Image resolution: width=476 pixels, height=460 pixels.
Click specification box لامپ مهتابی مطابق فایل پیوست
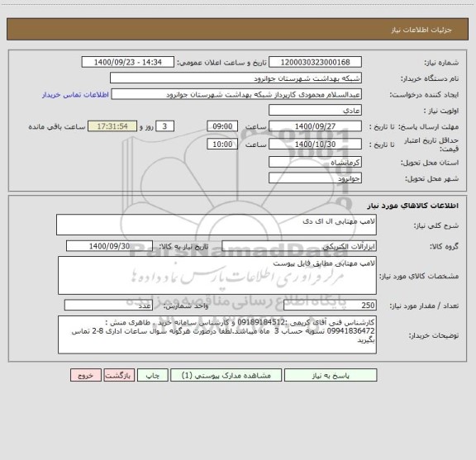pyautogui.click(x=217, y=275)
